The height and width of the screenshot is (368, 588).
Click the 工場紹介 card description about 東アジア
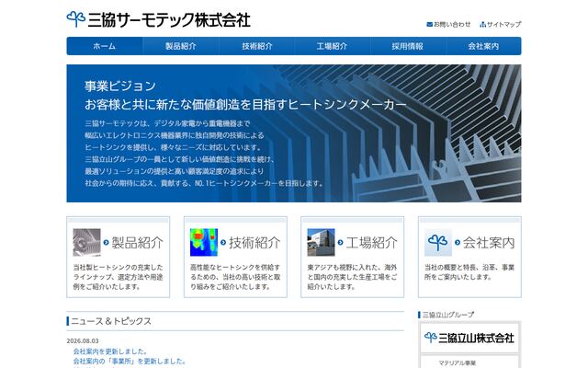(352, 277)
